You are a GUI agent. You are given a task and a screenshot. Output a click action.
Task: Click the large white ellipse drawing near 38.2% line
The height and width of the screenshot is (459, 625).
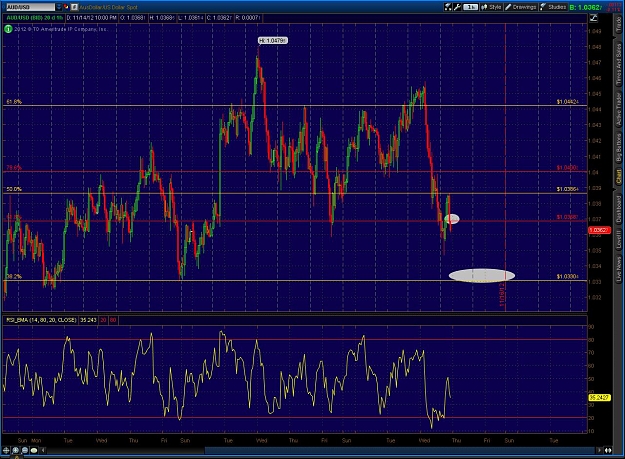coord(482,275)
